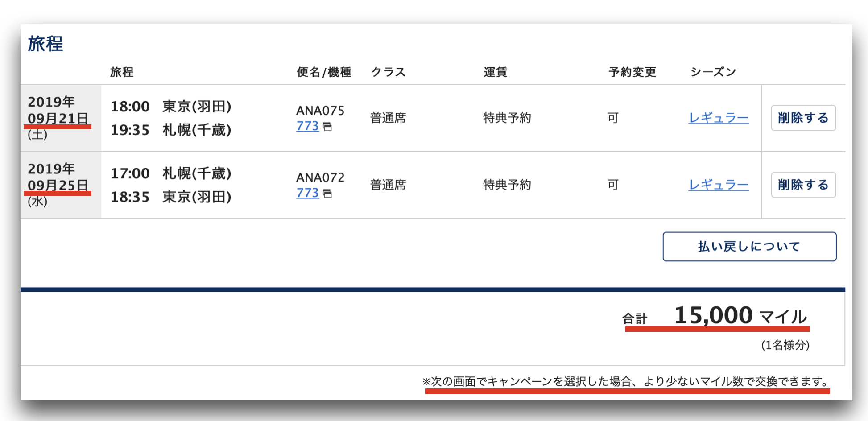The width and height of the screenshot is (868, 421).
Task: Open the 773 aircraft link for ANA072
Action: point(308,193)
